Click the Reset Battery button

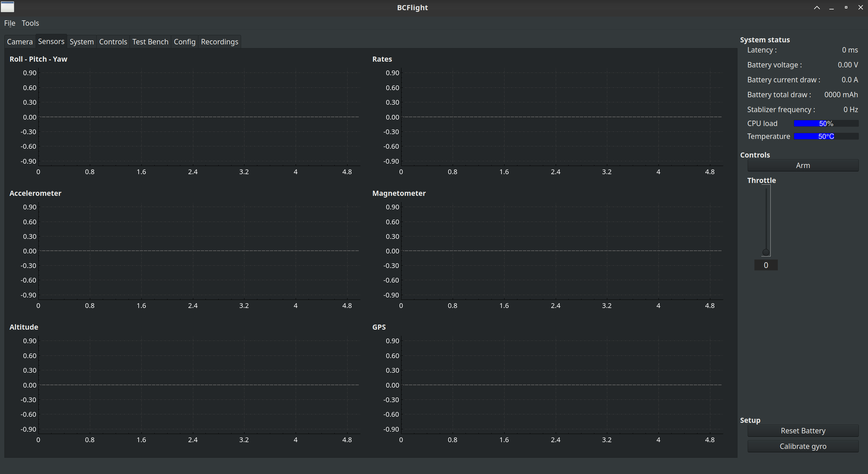[x=803, y=431]
